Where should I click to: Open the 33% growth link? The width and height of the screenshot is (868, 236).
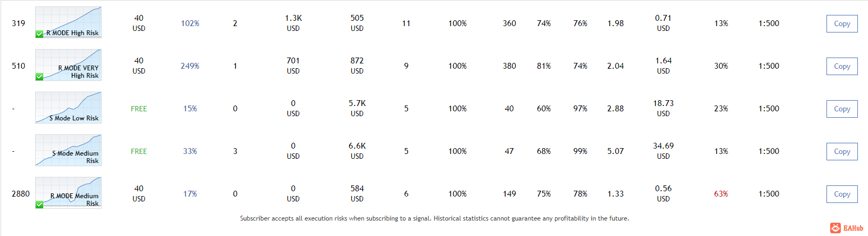point(190,151)
